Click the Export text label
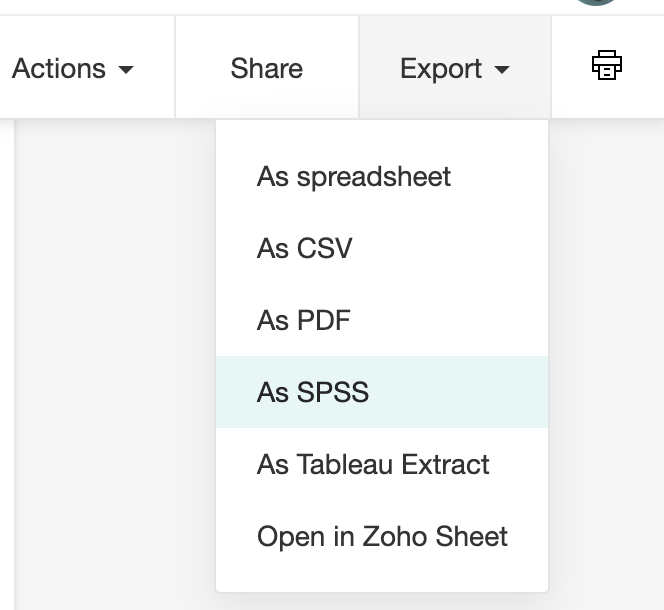 (441, 68)
